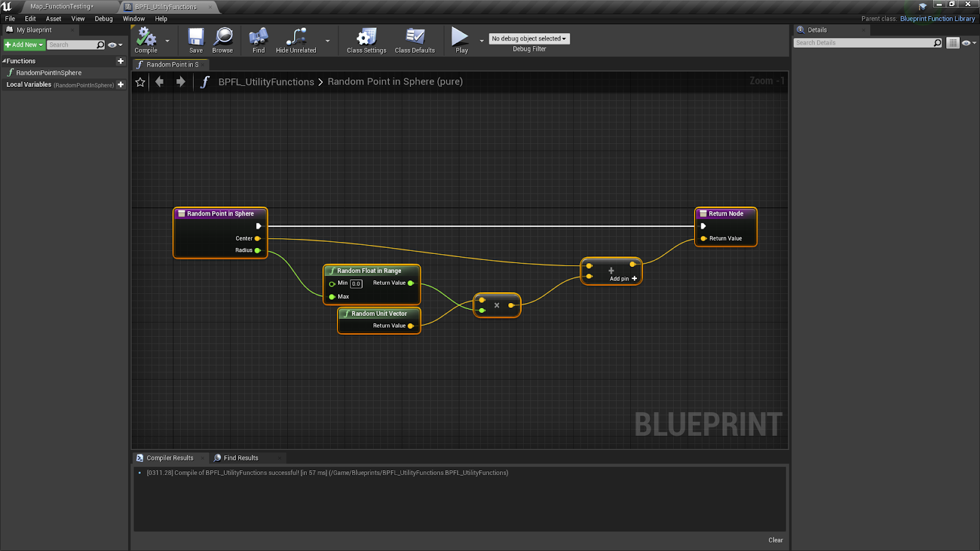This screenshot has height=551, width=980.
Task: Open Class Defaults
Action: coord(415,39)
